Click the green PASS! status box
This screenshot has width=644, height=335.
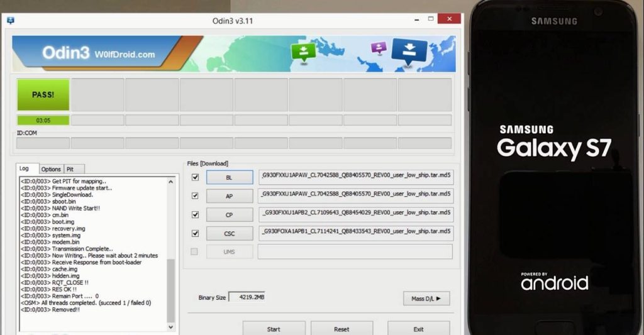pyautogui.click(x=43, y=94)
